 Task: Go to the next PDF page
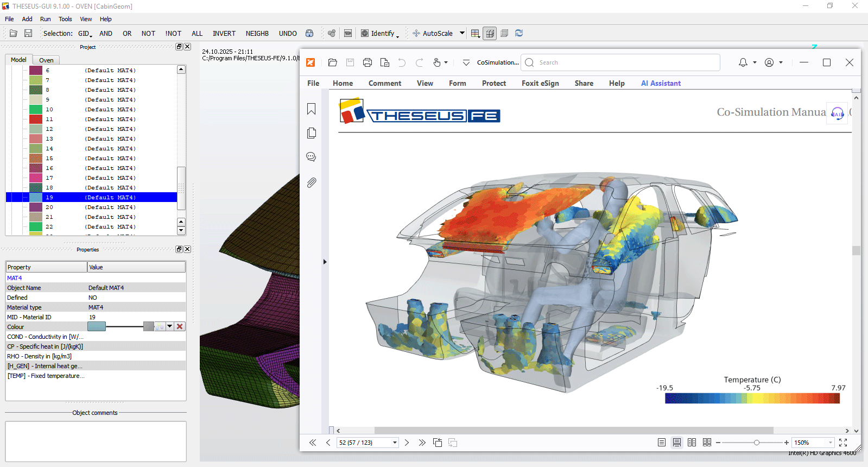(407, 443)
